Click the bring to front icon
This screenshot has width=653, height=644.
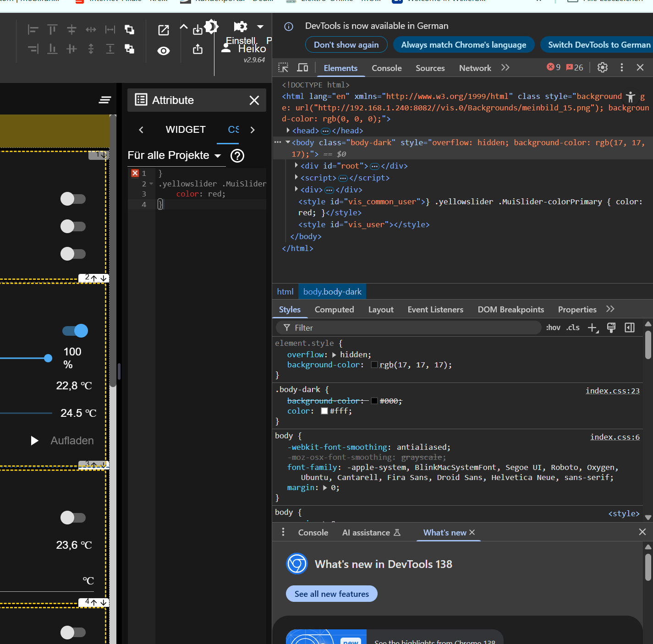coord(130,30)
